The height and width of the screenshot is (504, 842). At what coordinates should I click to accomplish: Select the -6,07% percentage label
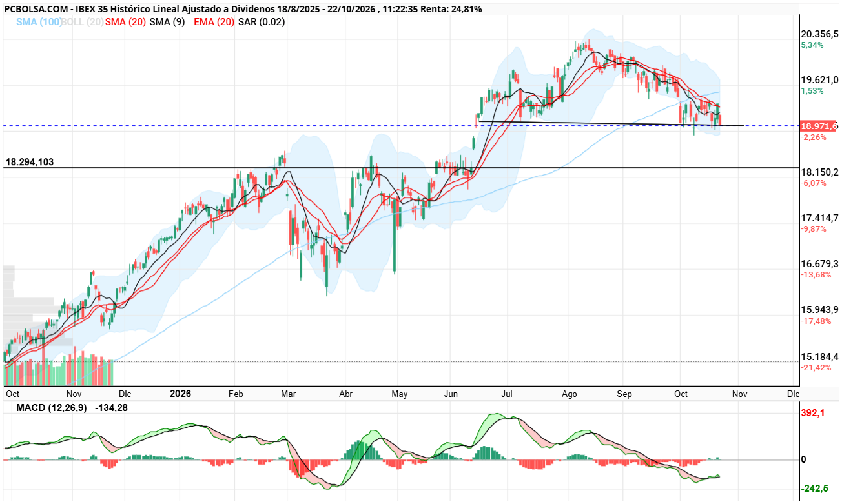coord(814,183)
